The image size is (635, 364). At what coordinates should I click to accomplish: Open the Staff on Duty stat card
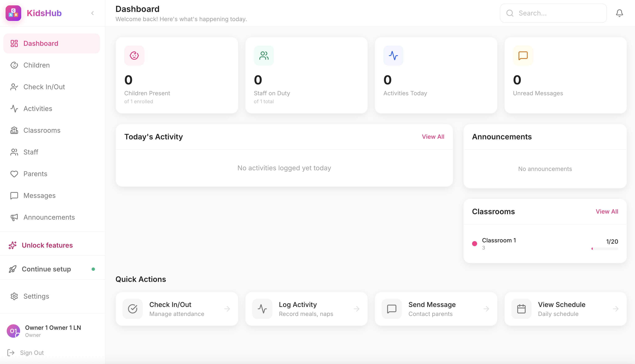pyautogui.click(x=306, y=75)
